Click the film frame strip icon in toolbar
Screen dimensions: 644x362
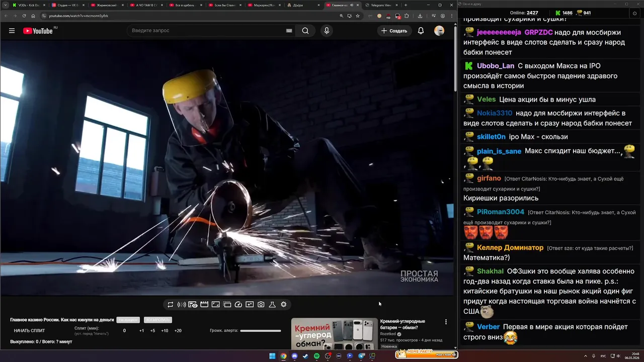pyautogui.click(x=227, y=304)
